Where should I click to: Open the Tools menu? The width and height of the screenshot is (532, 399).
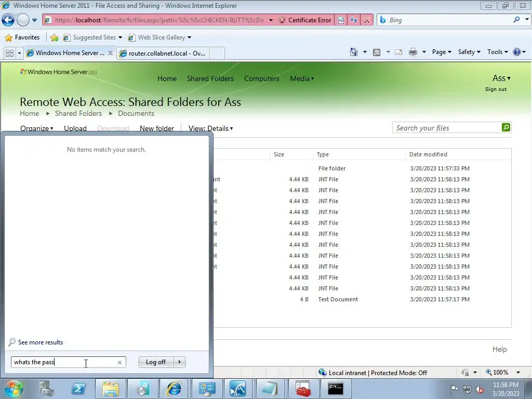pyautogui.click(x=497, y=52)
